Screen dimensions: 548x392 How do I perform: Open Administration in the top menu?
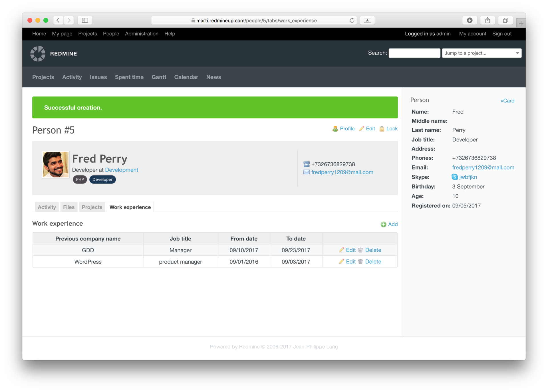pyautogui.click(x=142, y=34)
